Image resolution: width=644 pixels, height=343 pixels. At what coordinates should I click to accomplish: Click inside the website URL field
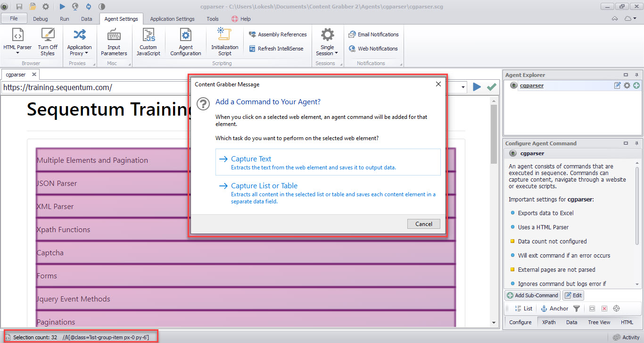pos(141,88)
